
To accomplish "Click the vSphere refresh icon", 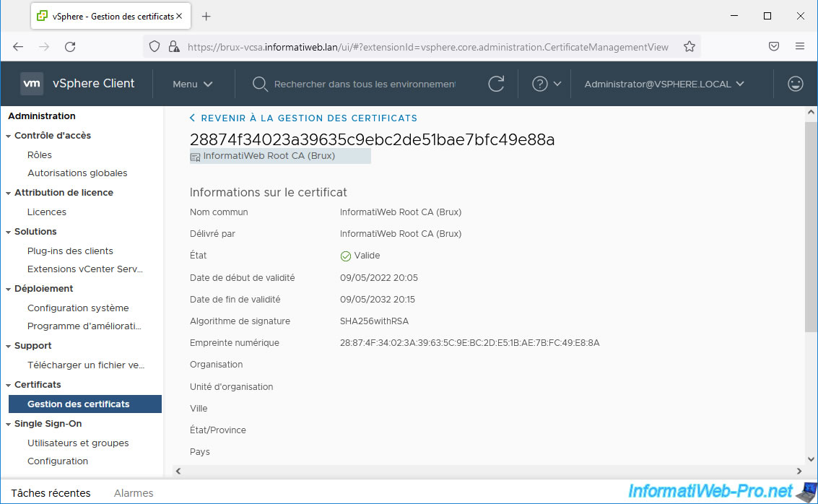I will [x=496, y=84].
